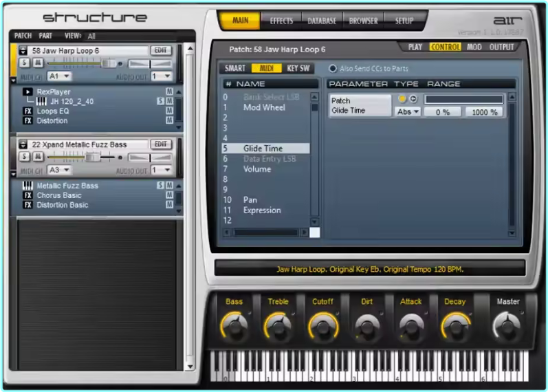Open Audio Out dropdown for Xpand Metallic Fuzz Bass

[x=162, y=170]
